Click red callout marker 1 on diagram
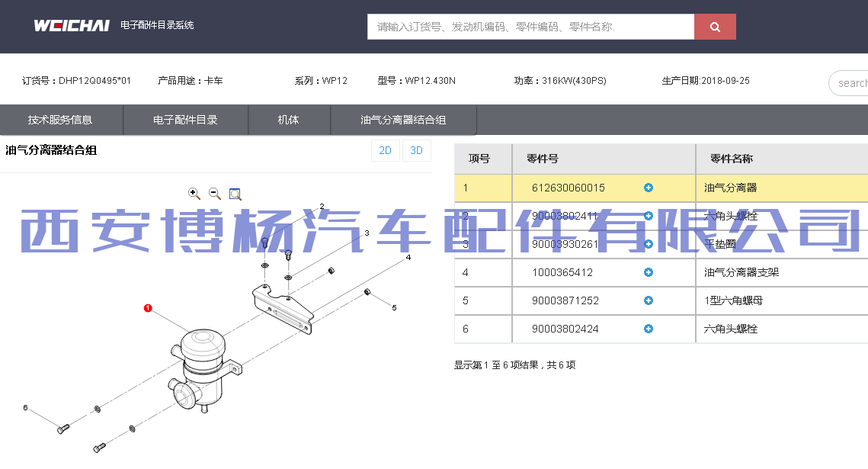The height and width of the screenshot is (469, 868). click(148, 308)
